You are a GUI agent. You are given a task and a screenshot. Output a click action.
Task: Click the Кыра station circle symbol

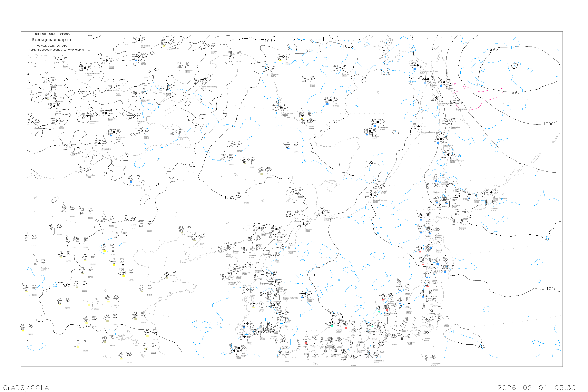114,88
